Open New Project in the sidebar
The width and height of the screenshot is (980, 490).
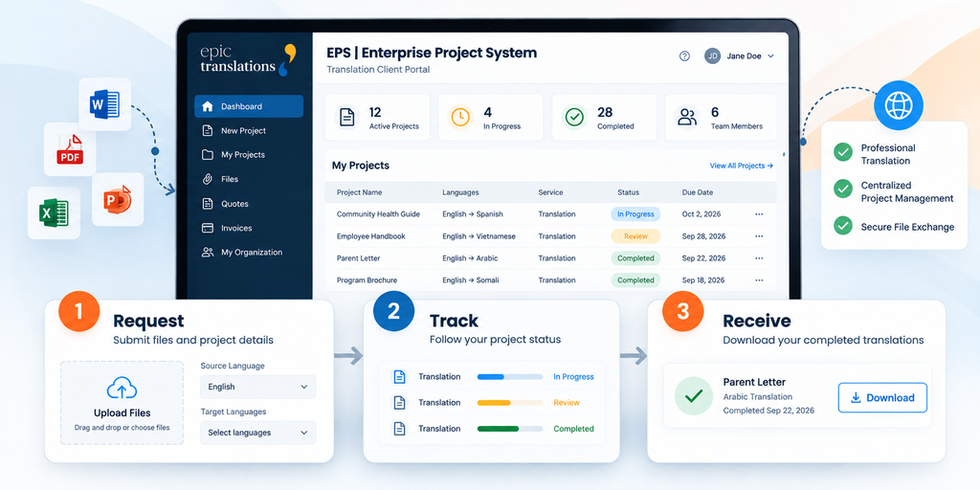tap(243, 130)
